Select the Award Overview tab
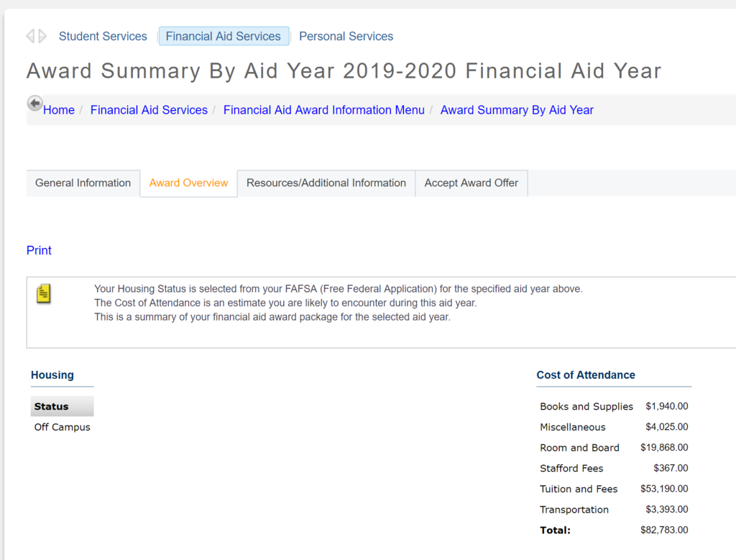 (x=188, y=183)
